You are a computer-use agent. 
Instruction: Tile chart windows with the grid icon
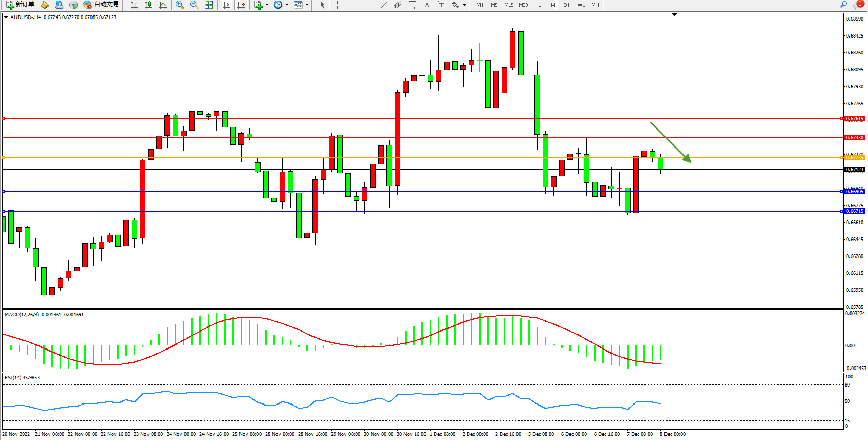pos(209,5)
